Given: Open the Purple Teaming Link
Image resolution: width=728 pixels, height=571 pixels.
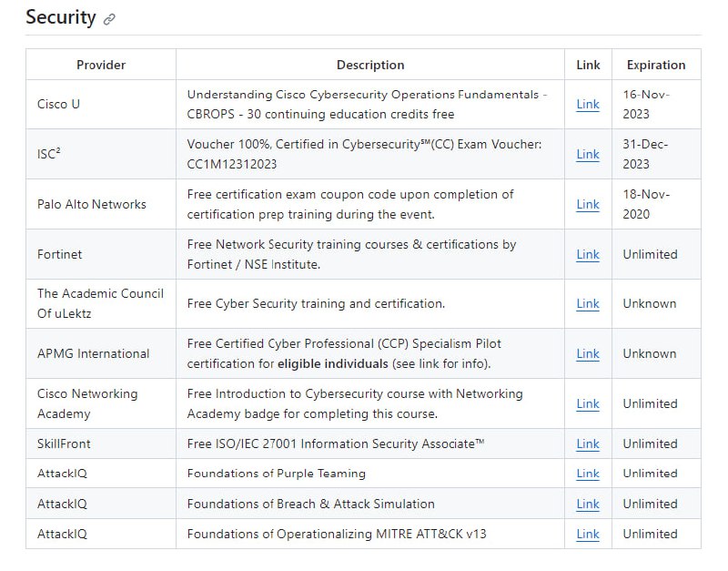Looking at the screenshot, I should 587,474.
